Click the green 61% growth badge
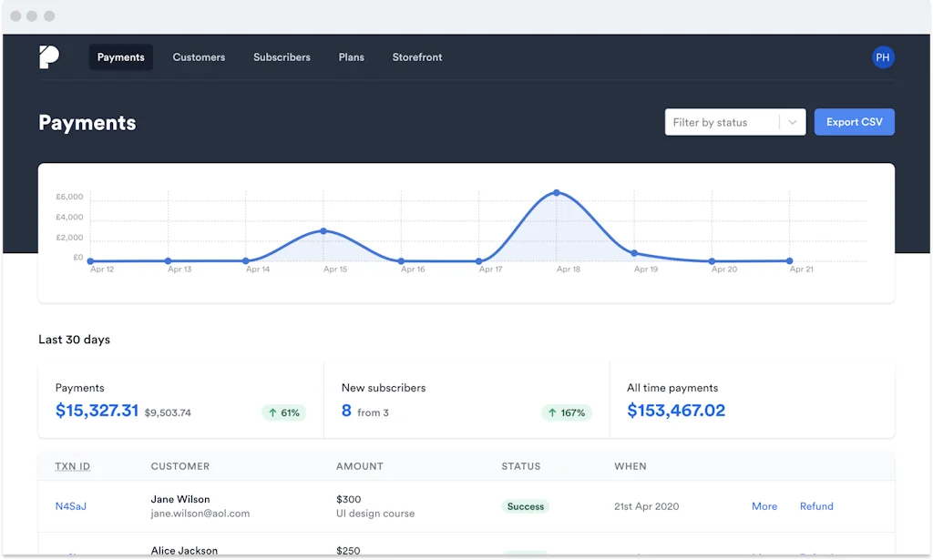Screen dimensions: 933x560 283,412
